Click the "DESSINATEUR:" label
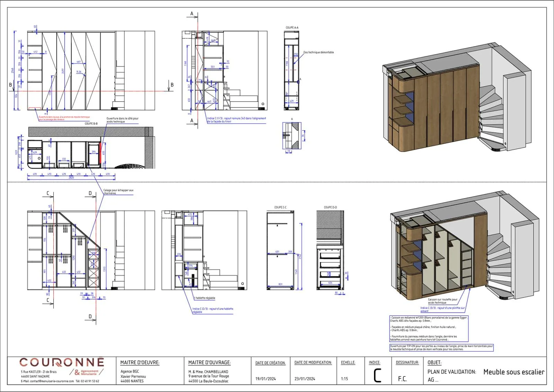Viewport: 554px width, 392px height. click(x=407, y=363)
